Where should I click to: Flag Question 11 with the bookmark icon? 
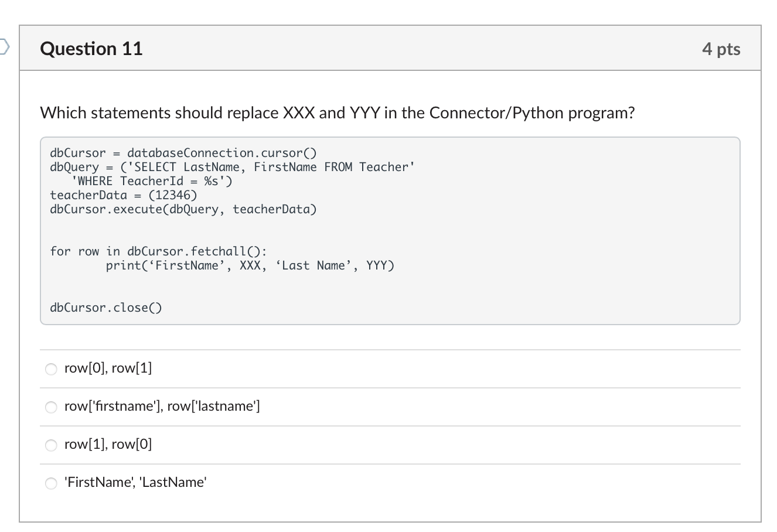[4, 46]
